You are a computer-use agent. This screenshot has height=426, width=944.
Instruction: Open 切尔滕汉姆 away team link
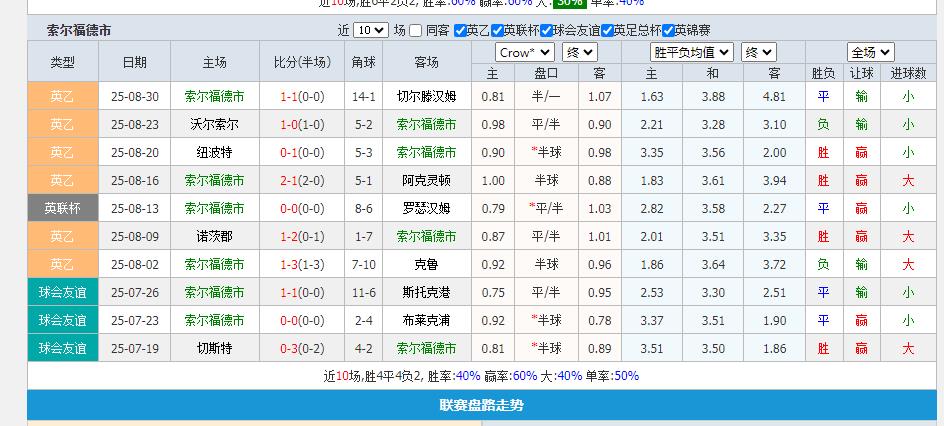426,97
